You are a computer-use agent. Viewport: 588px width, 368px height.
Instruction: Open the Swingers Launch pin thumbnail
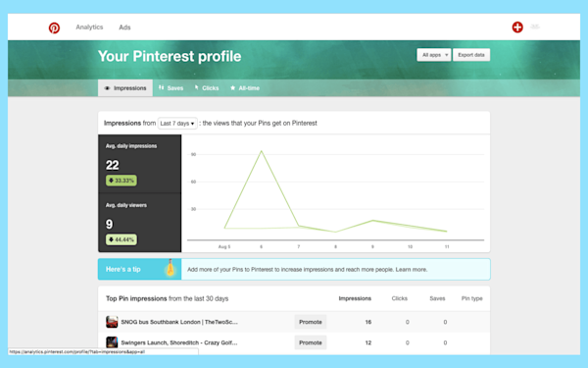click(x=112, y=342)
